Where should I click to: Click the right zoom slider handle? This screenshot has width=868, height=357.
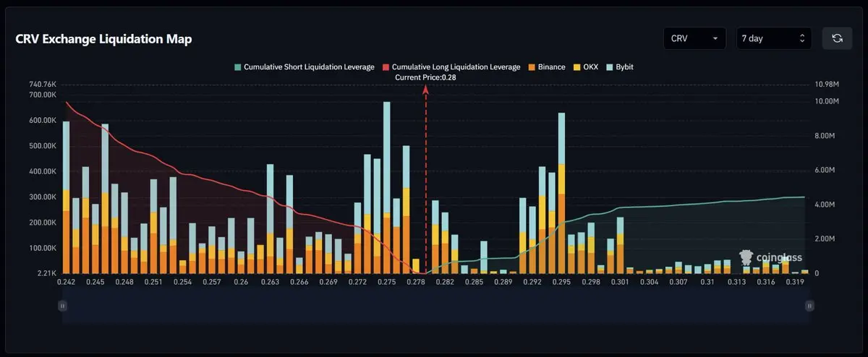pyautogui.click(x=809, y=306)
